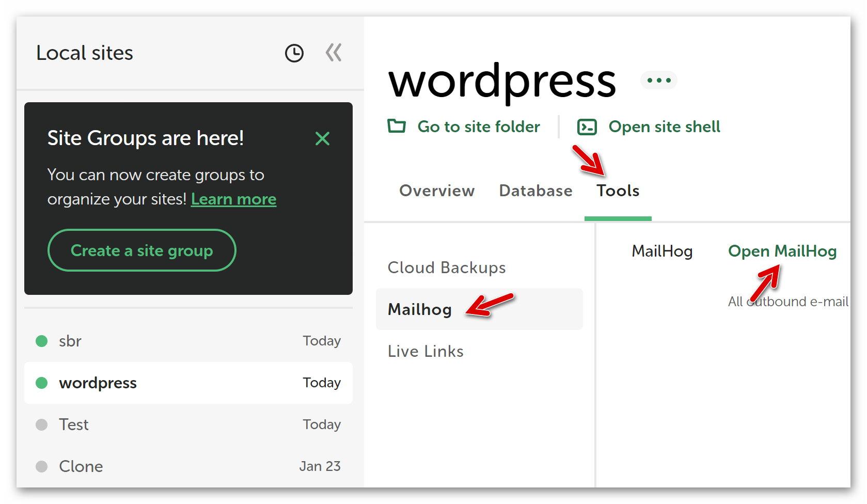Click the gray status dot for Test
The width and height of the screenshot is (867, 504).
[41, 424]
